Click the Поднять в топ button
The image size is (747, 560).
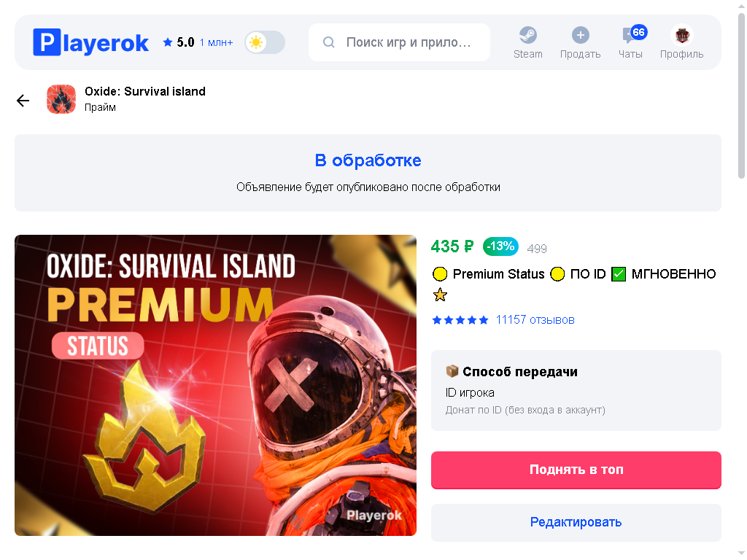576,470
